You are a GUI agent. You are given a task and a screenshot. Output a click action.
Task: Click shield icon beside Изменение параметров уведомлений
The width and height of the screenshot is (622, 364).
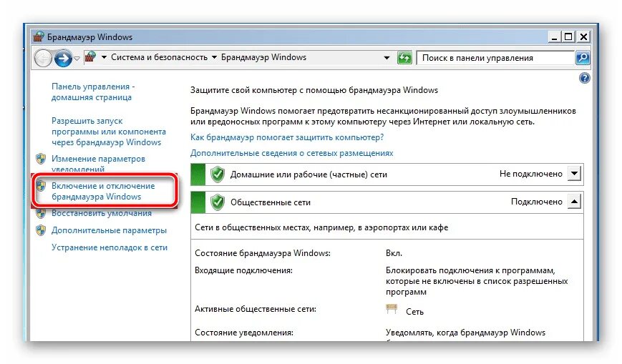tap(41, 159)
